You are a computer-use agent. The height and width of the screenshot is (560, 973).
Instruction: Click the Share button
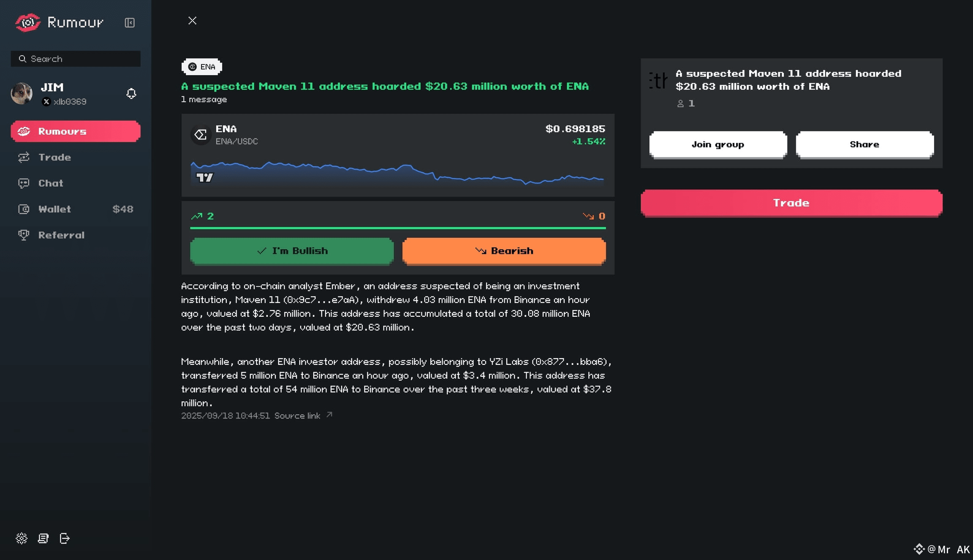pos(864,144)
